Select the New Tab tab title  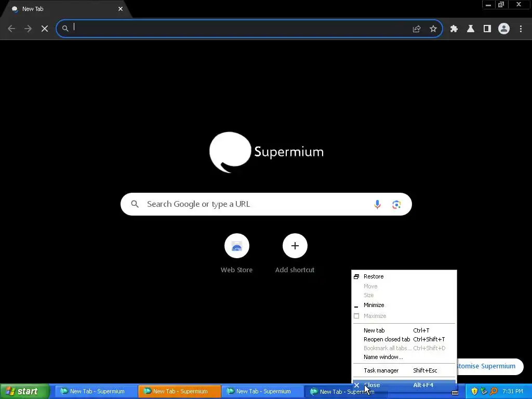point(33,9)
